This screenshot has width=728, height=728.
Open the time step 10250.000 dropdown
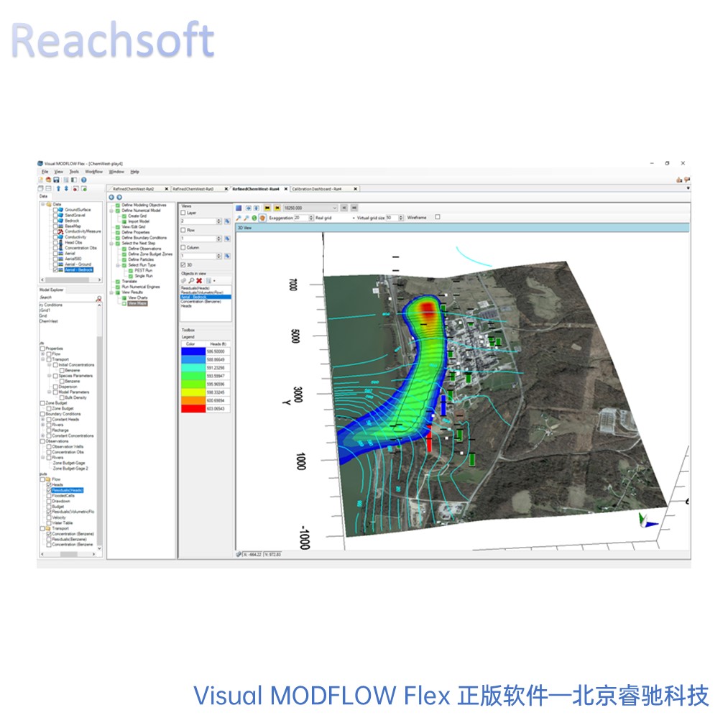[x=334, y=208]
